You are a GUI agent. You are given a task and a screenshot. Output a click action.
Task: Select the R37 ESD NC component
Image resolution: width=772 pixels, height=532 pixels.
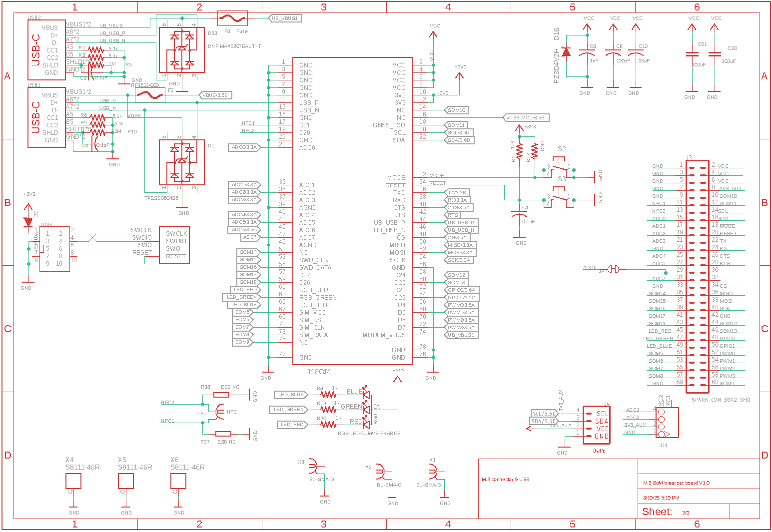pos(223,434)
